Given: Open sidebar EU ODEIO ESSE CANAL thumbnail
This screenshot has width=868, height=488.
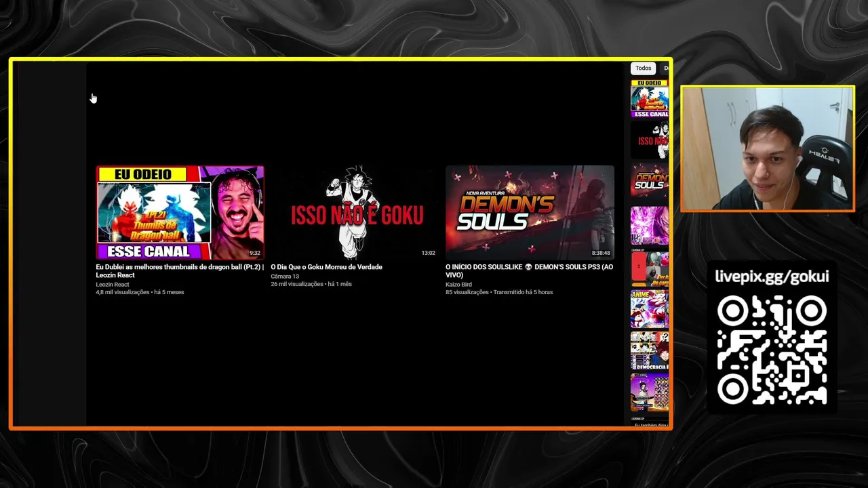Looking at the screenshot, I should tap(650, 99).
